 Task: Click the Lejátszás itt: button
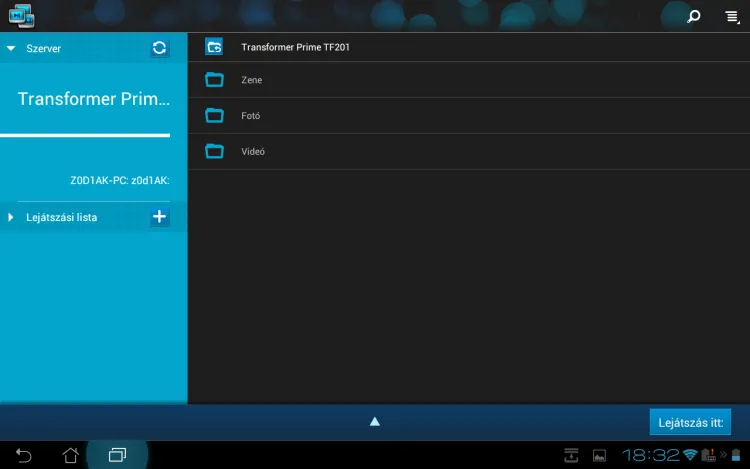(x=689, y=422)
